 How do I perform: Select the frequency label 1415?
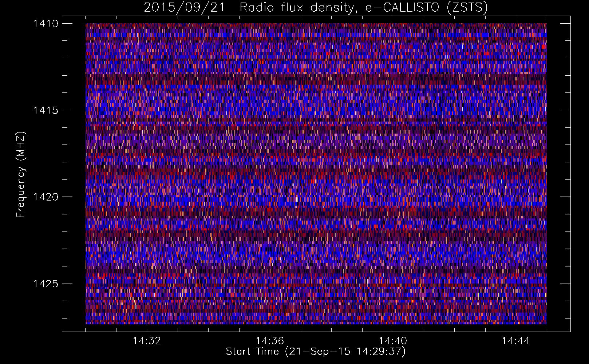pyautogui.click(x=46, y=110)
